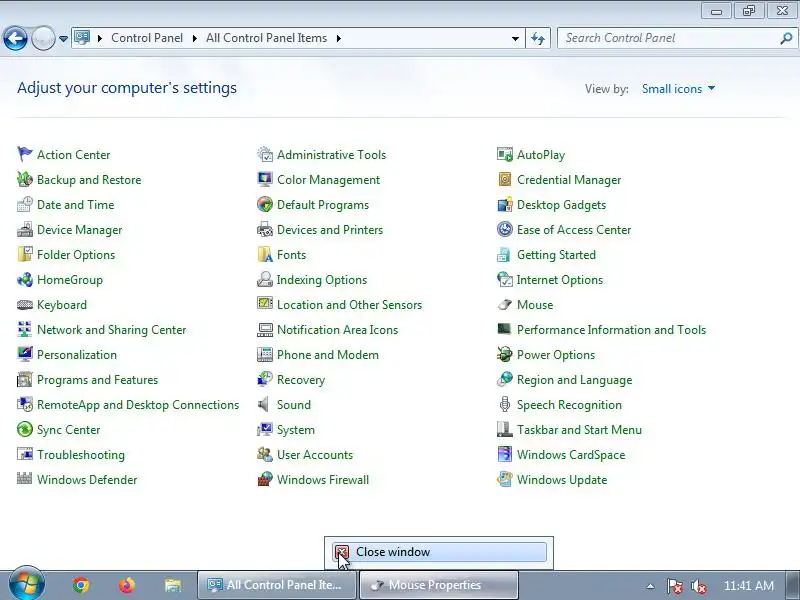
Task: Expand the arrow after All Control Panel Items
Action: tap(338, 38)
